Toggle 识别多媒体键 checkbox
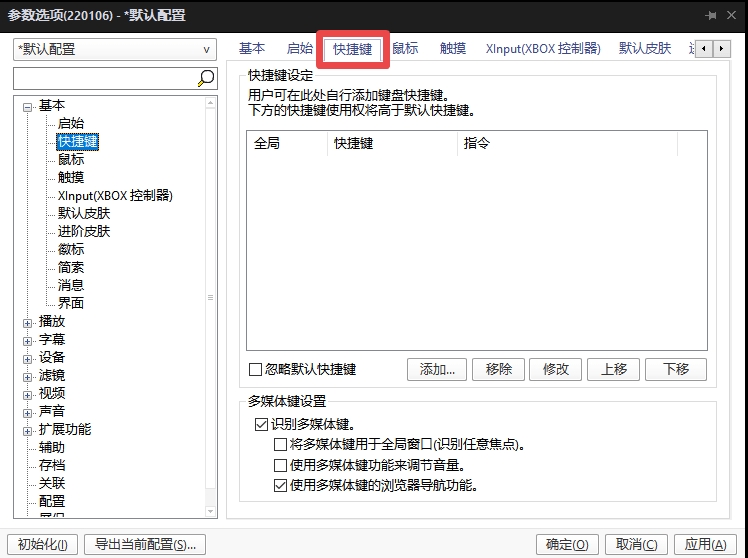This screenshot has width=748, height=558. 262,424
